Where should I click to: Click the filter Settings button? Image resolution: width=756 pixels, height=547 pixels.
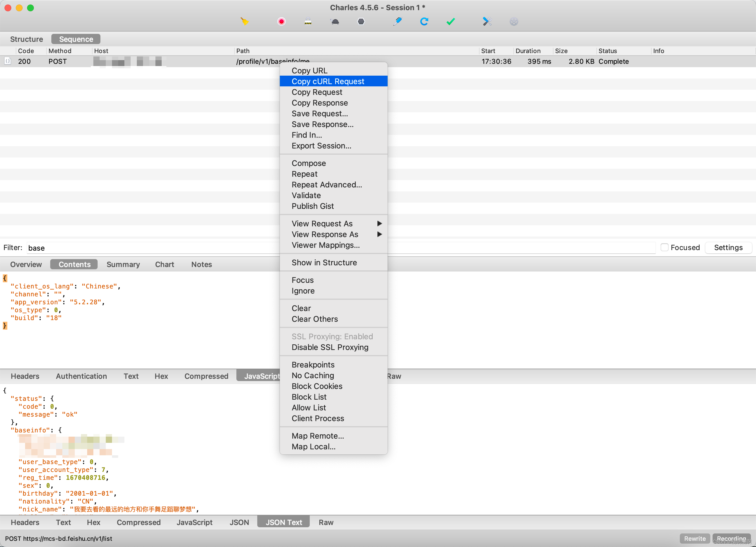[x=728, y=248]
